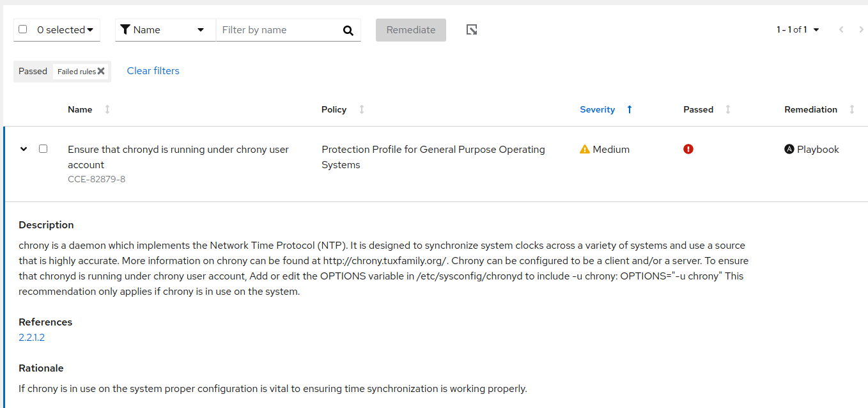
Task: Open reference link 2.2.1.2
Action: coord(32,338)
